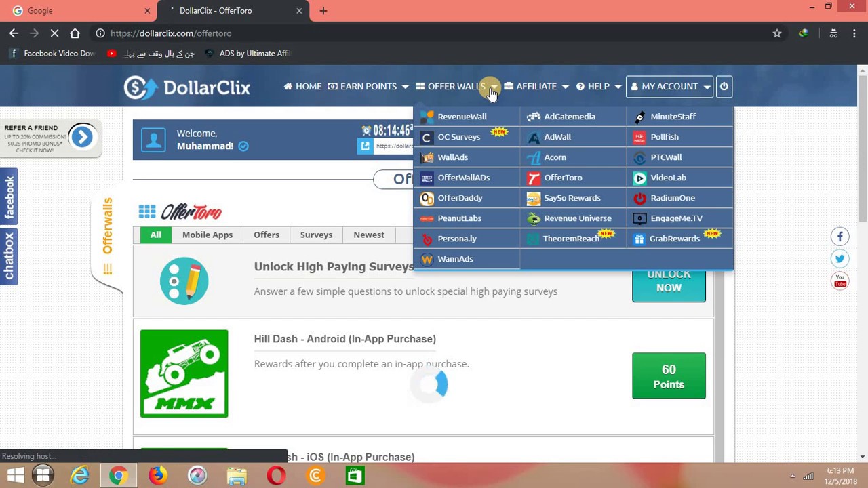Open the My Account dropdown
Viewport: 868px width, 488px height.
[669, 86]
